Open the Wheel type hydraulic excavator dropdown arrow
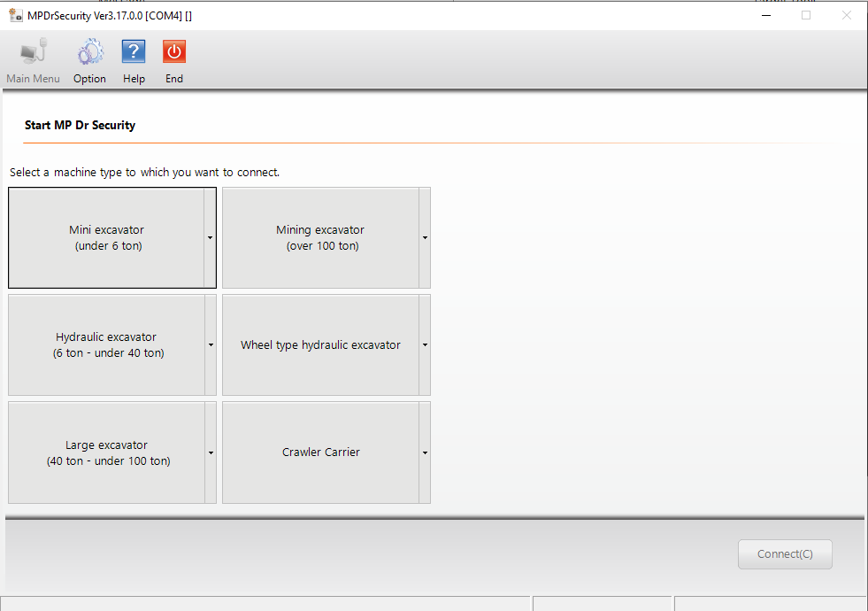This screenshot has width=868, height=611. 425,344
